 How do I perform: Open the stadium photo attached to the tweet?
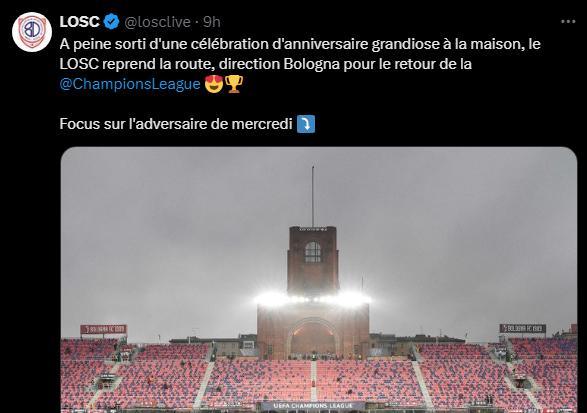point(319,280)
